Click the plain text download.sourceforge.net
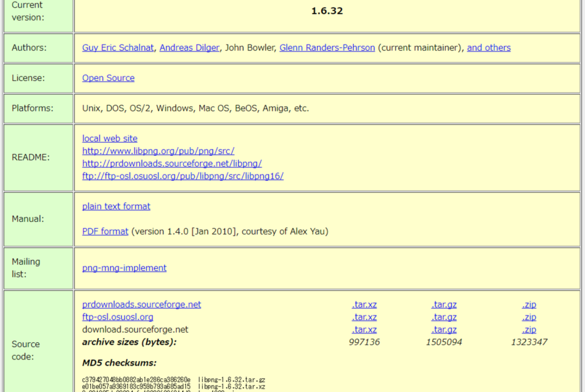585x392 pixels. click(x=135, y=330)
